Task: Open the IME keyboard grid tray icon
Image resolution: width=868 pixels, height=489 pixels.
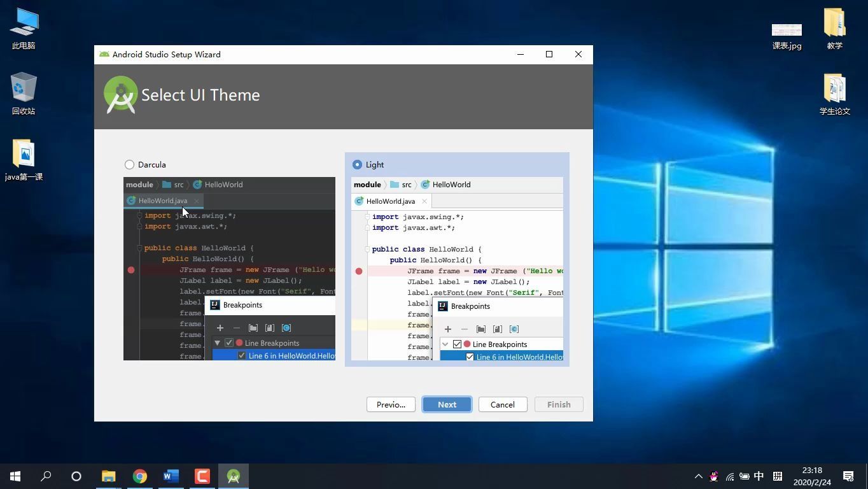Action: pyautogui.click(x=777, y=476)
